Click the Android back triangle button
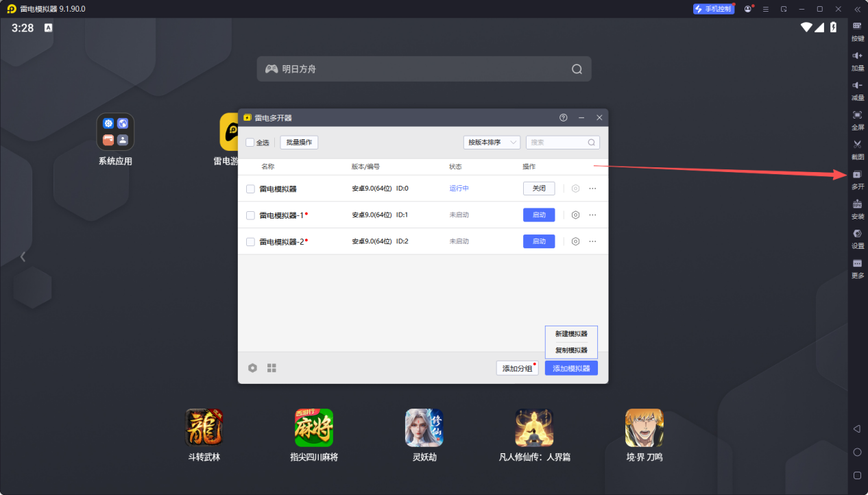This screenshot has width=868, height=495. point(857,428)
